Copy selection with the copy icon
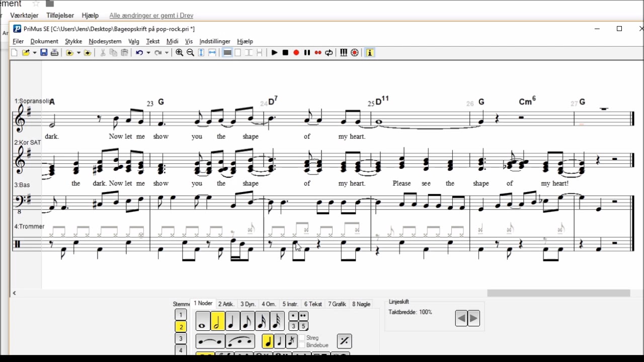 (114, 53)
